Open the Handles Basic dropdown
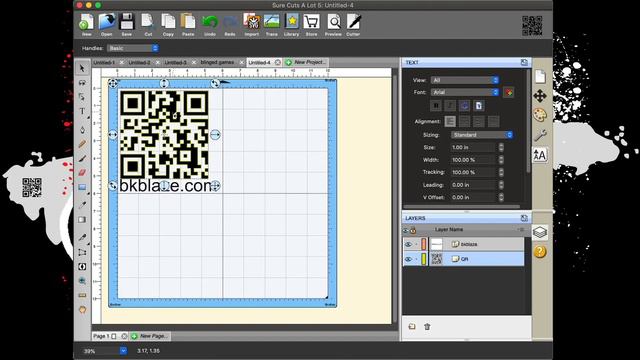This screenshot has width=640, height=360. [133, 48]
